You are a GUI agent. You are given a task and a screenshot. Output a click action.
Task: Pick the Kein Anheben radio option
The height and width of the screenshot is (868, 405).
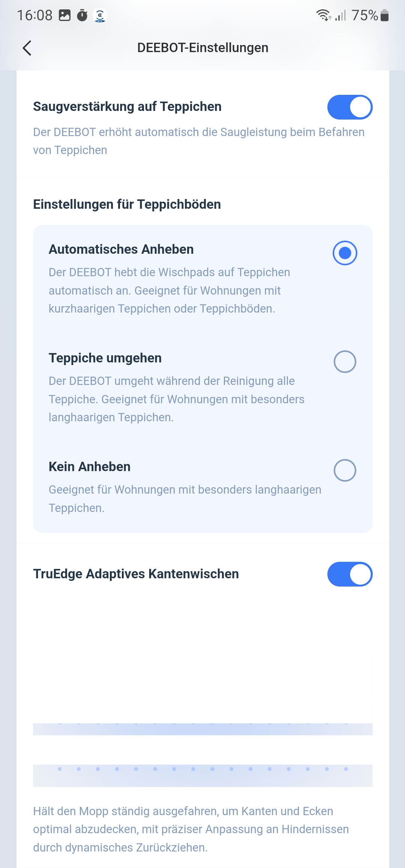tap(345, 470)
